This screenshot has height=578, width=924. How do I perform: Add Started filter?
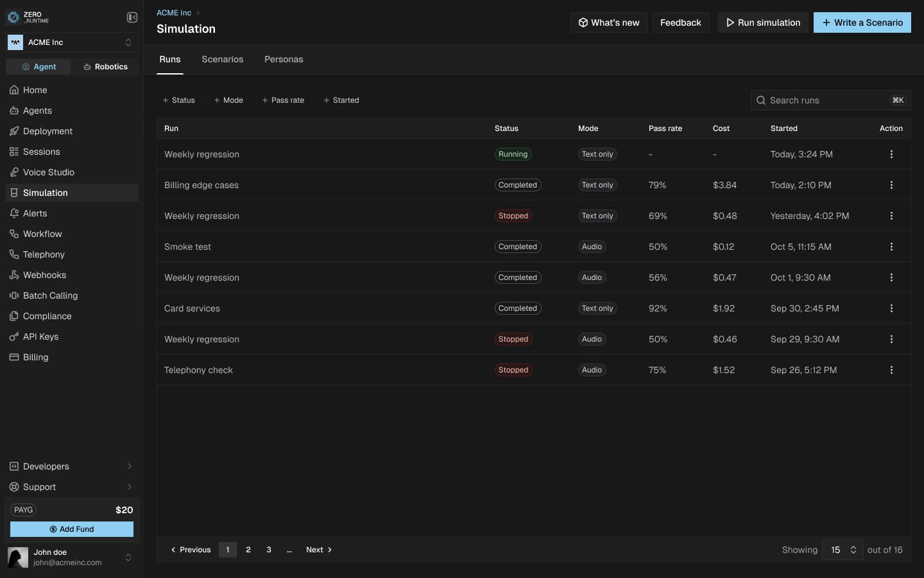click(x=341, y=100)
